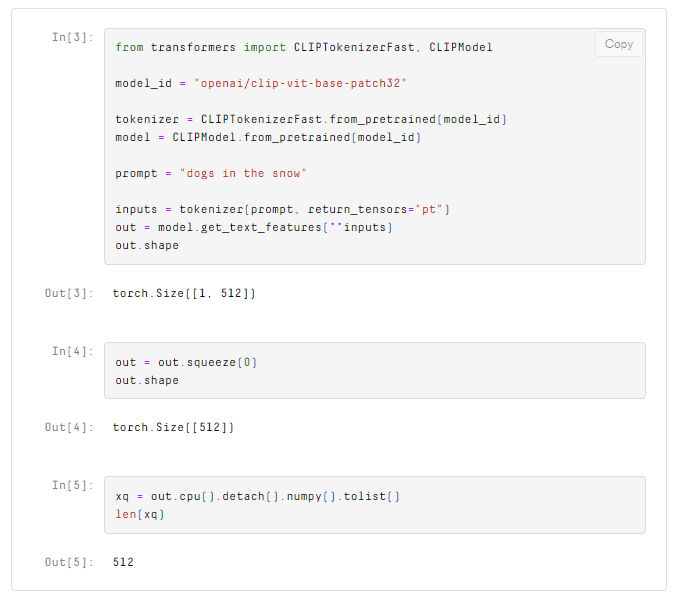The image size is (677, 600).
Task: Click the len(xq) code line
Action: pyautogui.click(x=139, y=514)
